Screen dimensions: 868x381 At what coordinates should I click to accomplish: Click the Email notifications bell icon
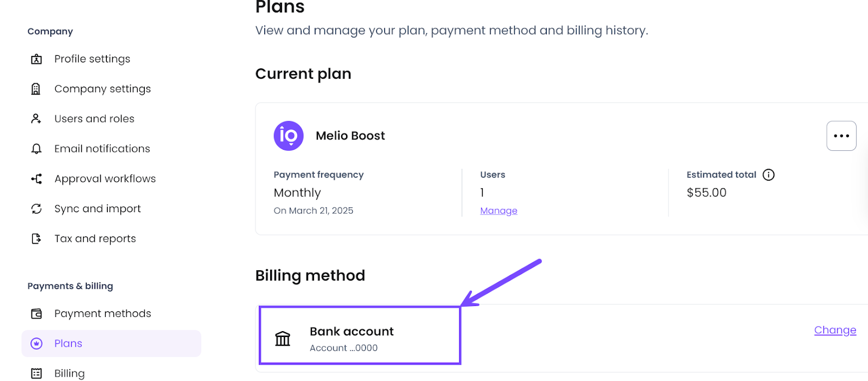point(36,149)
